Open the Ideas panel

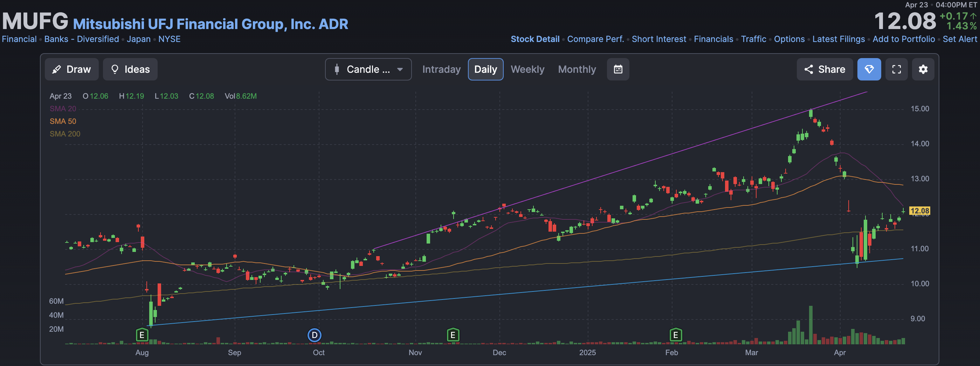130,69
